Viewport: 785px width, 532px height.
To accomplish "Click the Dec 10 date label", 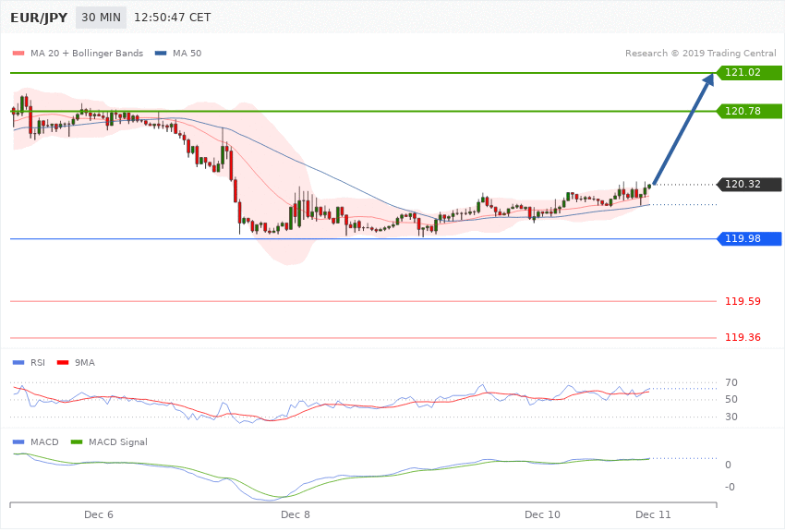I will (542, 514).
